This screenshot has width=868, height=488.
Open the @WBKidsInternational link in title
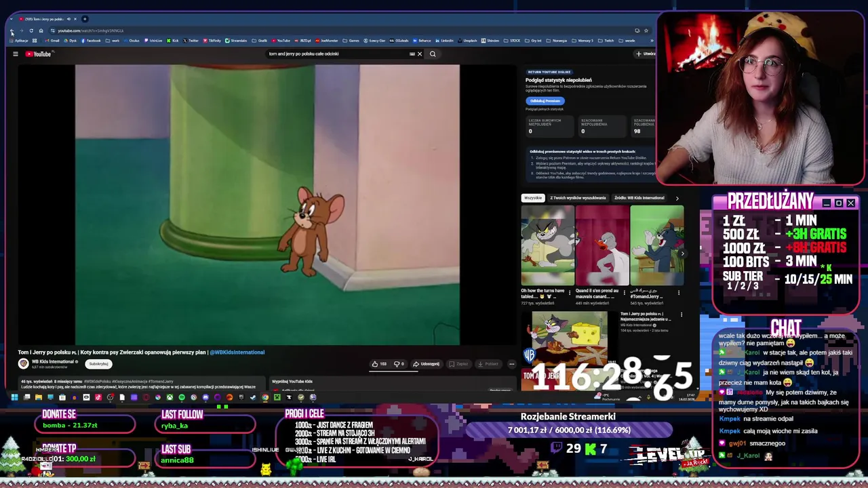click(x=237, y=352)
